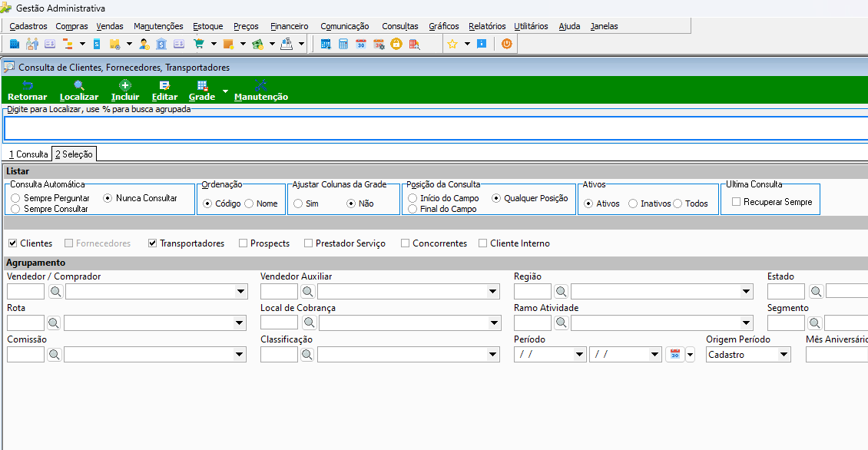Open the Vendedor Auxiliar dropdown
Screen dimensions: 868x450
492,291
